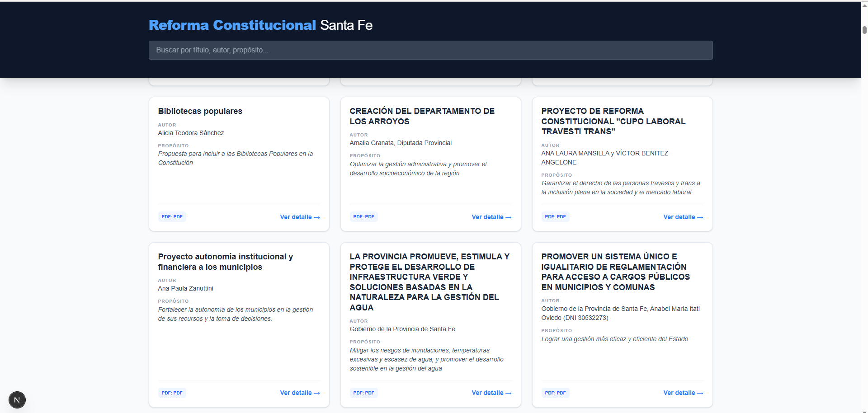The image size is (868, 413).
Task: Open Ver detalle for Cupo Laboral Travesti Trans
Action: tap(683, 217)
